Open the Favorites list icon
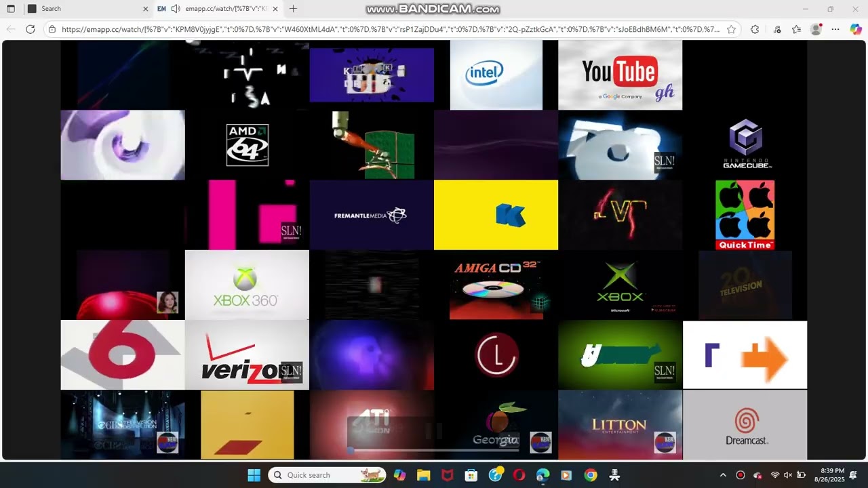868x488 pixels. tap(796, 29)
